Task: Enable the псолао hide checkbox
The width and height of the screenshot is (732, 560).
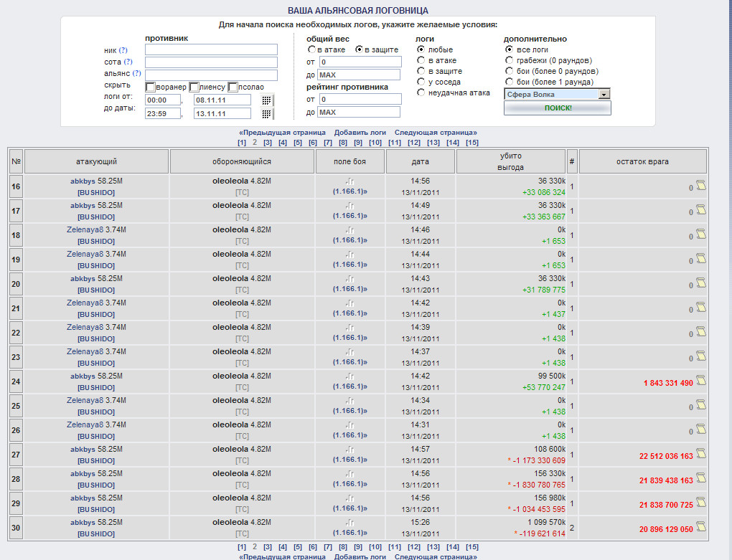Action: click(x=233, y=87)
